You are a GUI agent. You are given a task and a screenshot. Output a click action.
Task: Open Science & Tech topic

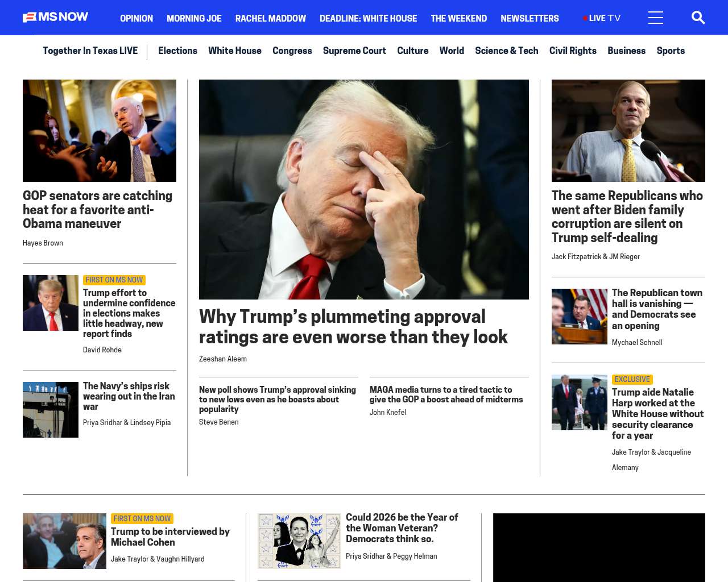click(507, 51)
